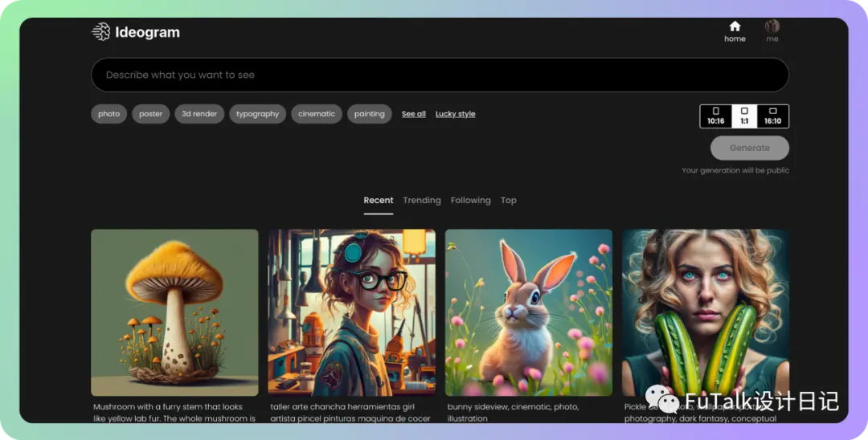Click the Lucky style link
Viewport: 868px width, 440px height.
[x=455, y=114]
